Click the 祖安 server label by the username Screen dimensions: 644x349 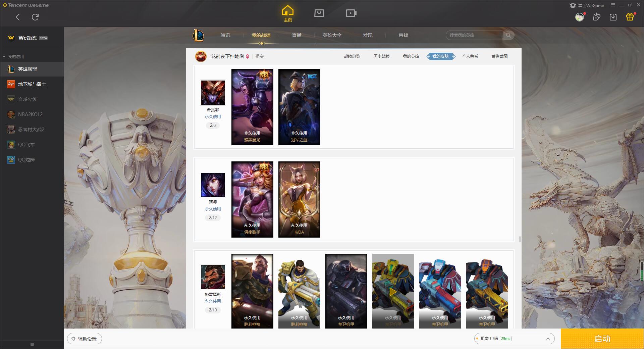260,56
